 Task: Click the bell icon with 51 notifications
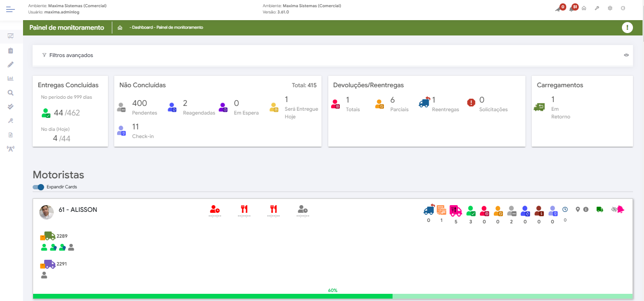(x=572, y=9)
